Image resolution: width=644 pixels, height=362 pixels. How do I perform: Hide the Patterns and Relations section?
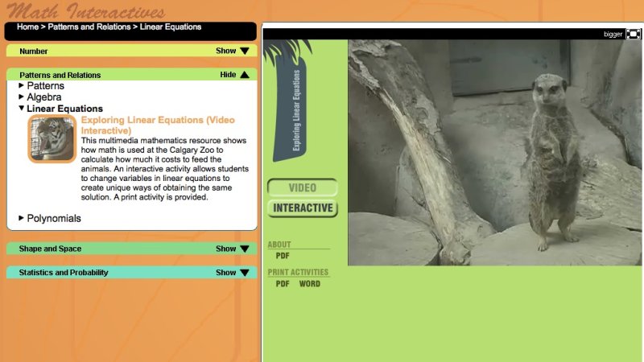tap(228, 75)
